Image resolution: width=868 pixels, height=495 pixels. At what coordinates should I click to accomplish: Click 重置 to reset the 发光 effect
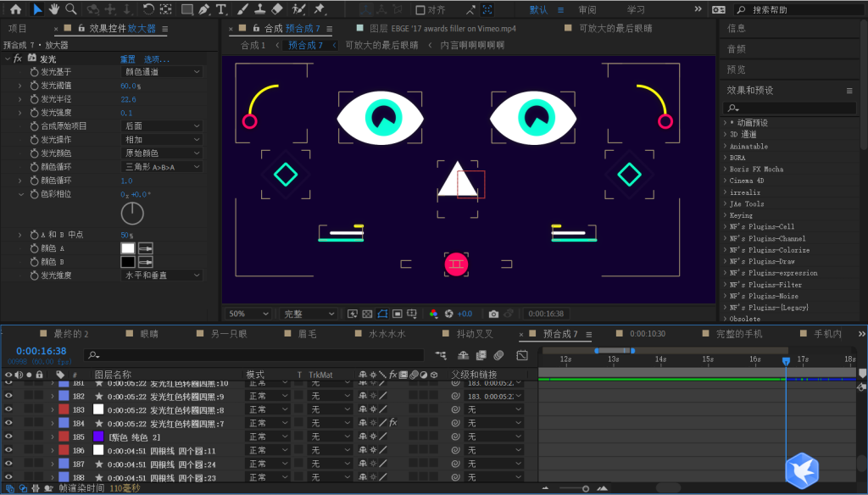pos(127,59)
